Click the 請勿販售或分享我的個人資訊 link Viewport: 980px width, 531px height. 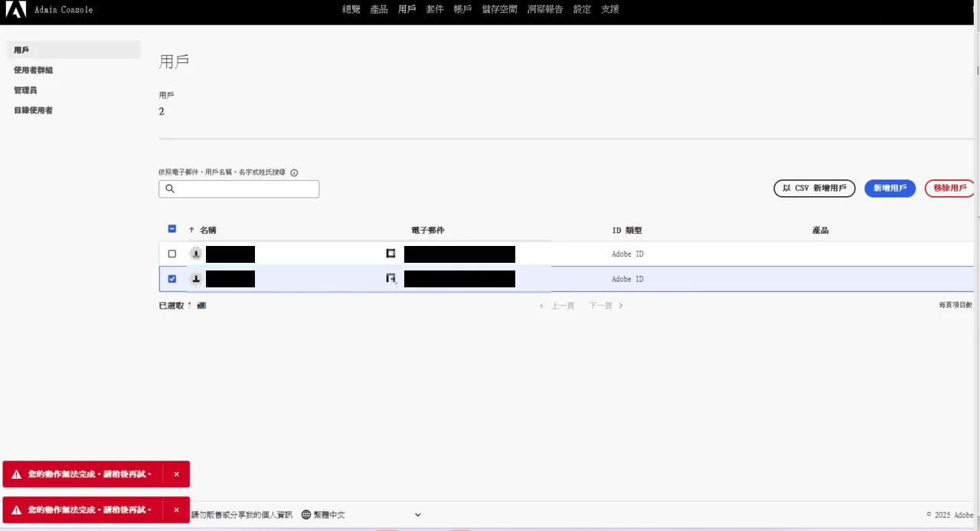coord(241,515)
